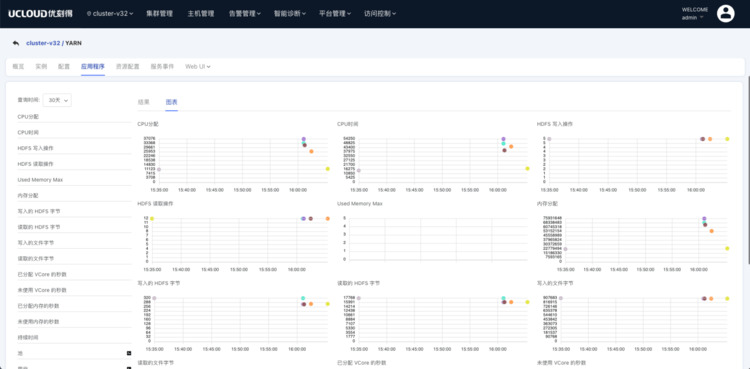Click the purple data point in CPU分配 chart
Image resolution: width=750 pixels, height=369 pixels.
pyautogui.click(x=303, y=139)
